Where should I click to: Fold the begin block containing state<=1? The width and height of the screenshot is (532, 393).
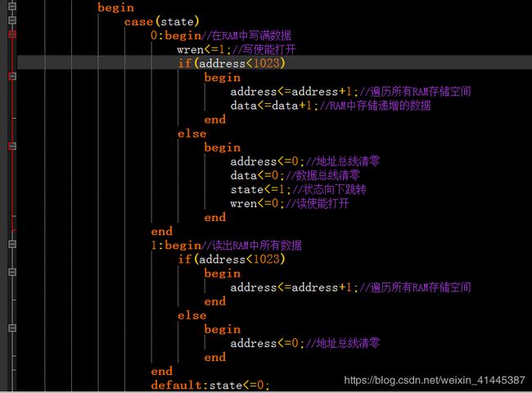[12, 147]
